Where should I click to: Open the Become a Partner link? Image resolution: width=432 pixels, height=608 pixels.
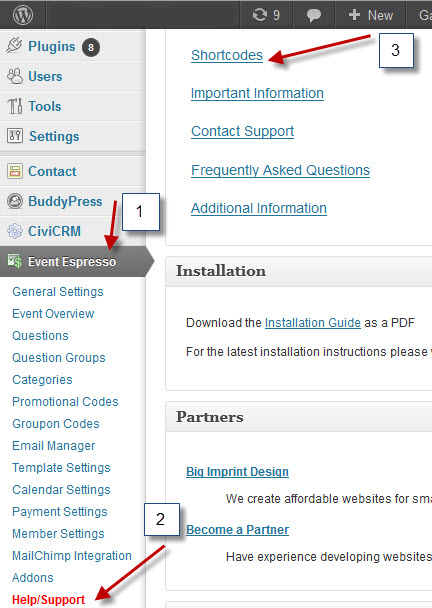tap(237, 530)
